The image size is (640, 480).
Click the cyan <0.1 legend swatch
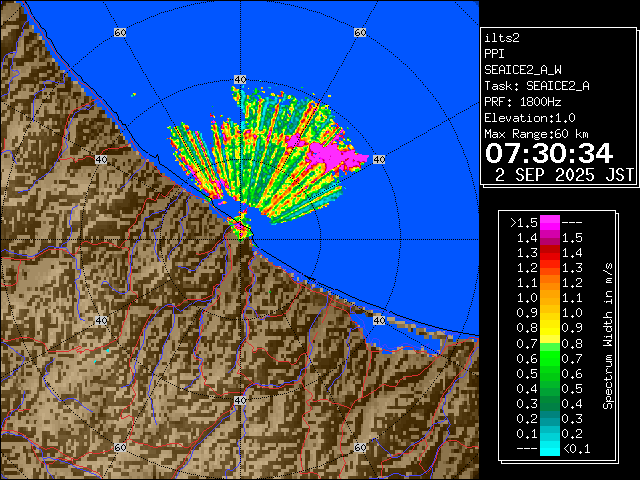click(549, 448)
